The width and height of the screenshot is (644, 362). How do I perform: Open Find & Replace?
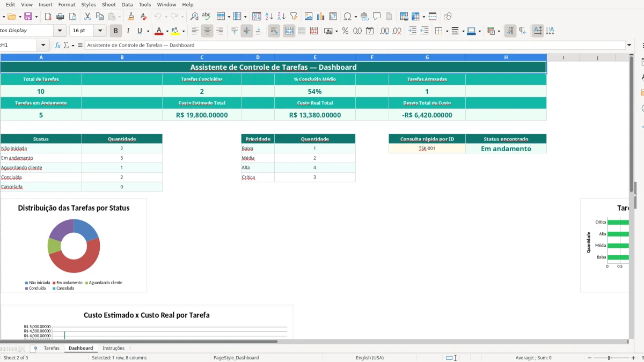click(194, 17)
